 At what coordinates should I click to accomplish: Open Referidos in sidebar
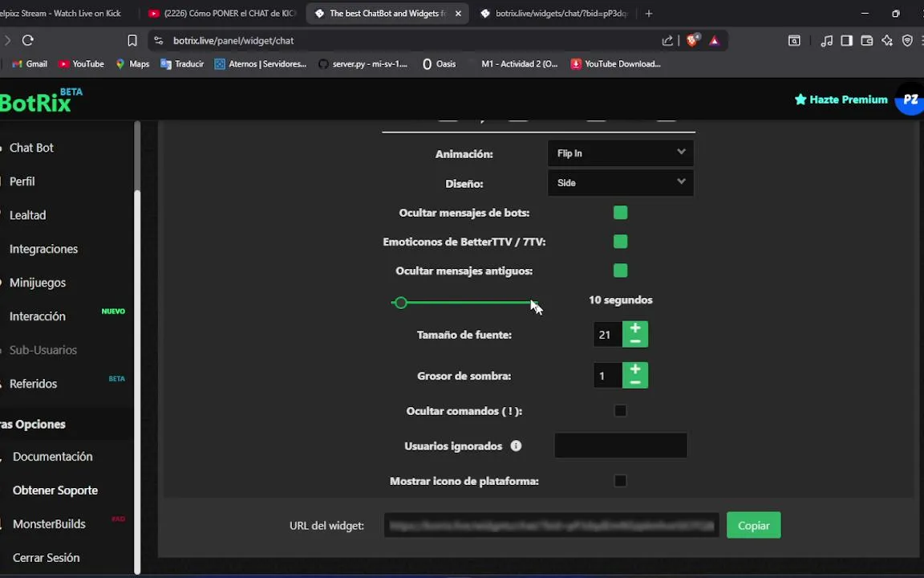[33, 384]
